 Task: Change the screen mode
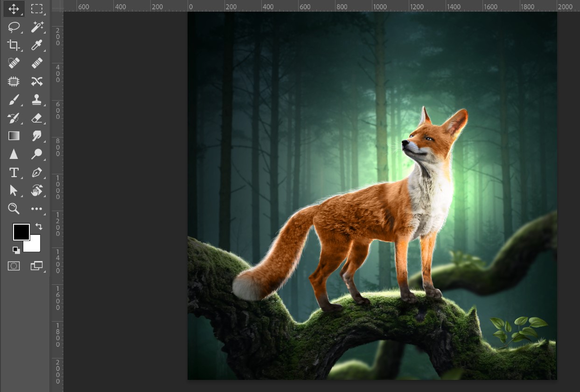37,266
